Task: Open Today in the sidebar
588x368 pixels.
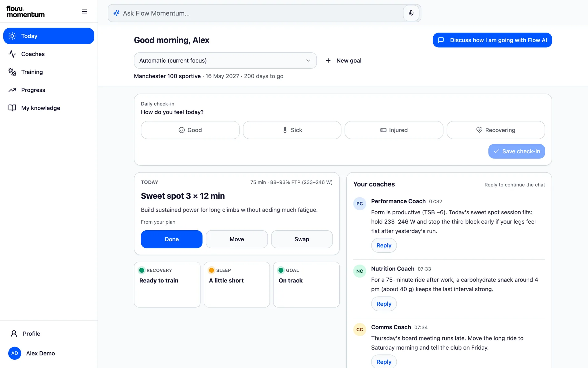Action: pos(49,36)
